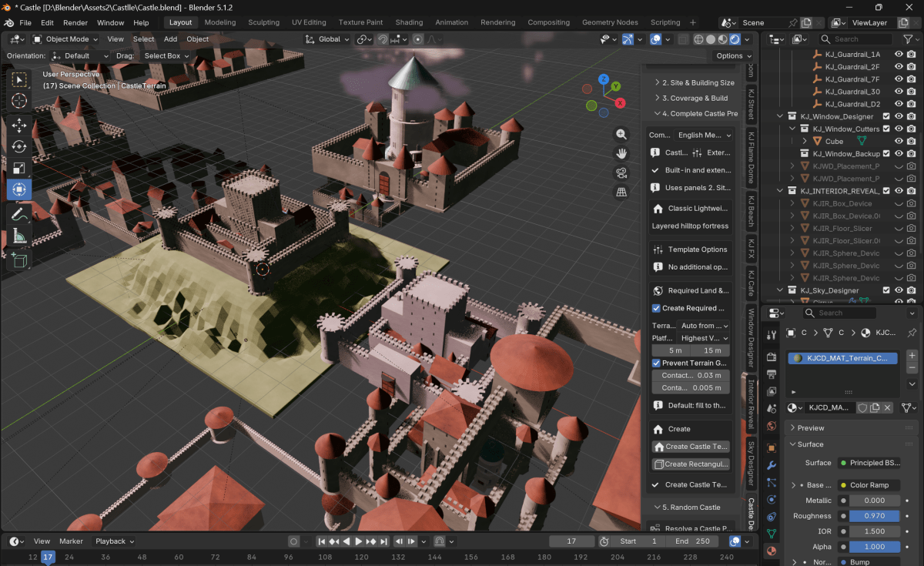
Task: Click the viewport zoom magnifier icon
Action: [621, 135]
